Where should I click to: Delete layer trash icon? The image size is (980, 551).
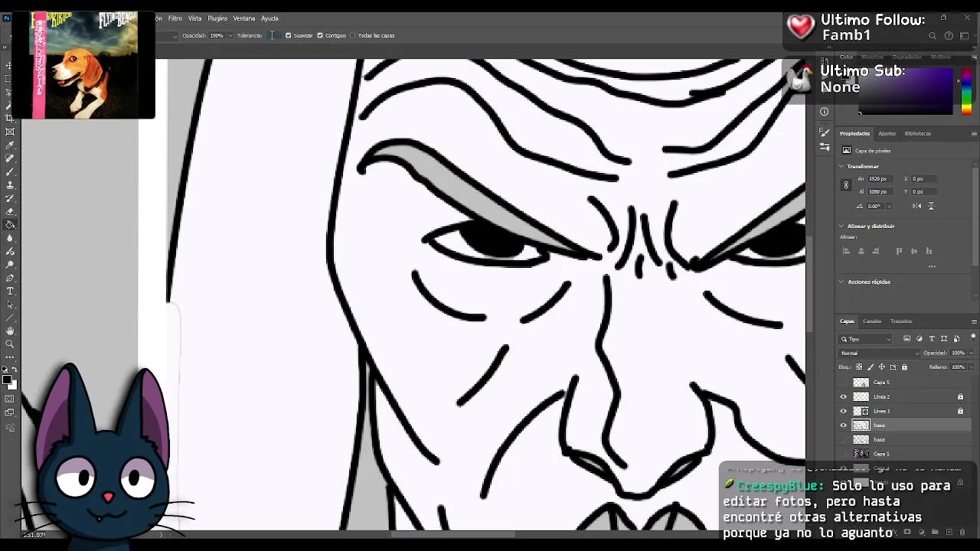click(963, 532)
